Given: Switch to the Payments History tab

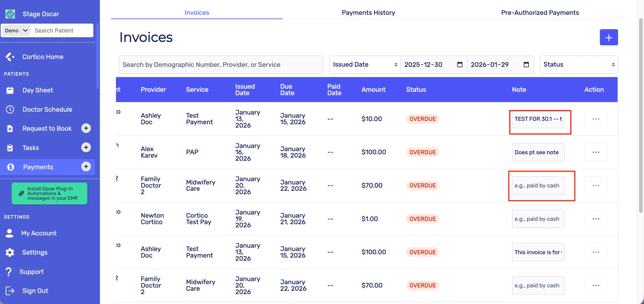Looking at the screenshot, I should pos(368,13).
